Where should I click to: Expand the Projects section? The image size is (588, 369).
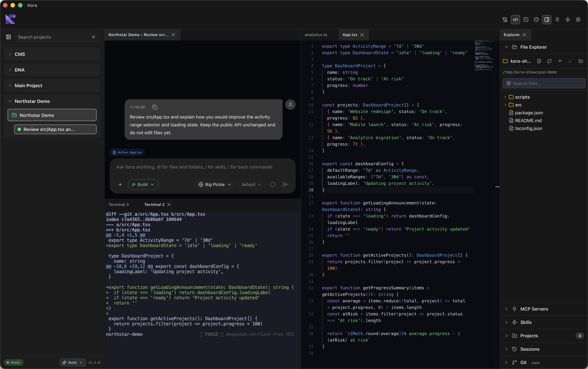click(x=544, y=336)
